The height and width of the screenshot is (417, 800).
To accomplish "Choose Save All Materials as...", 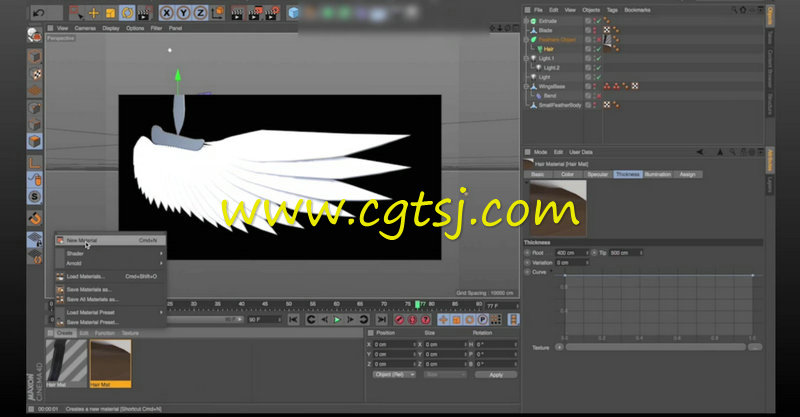I will coord(110,299).
